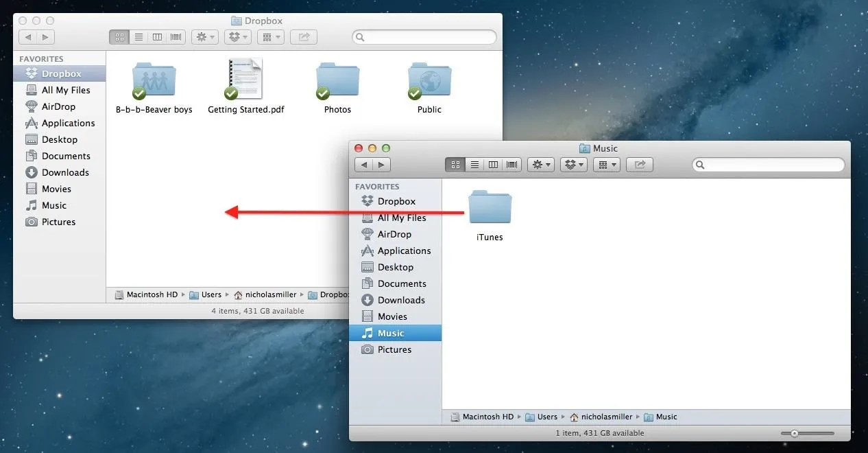Screen dimensions: 868x453
Task: Click the '4 items, 431 GB available' status text
Action: coord(258,311)
